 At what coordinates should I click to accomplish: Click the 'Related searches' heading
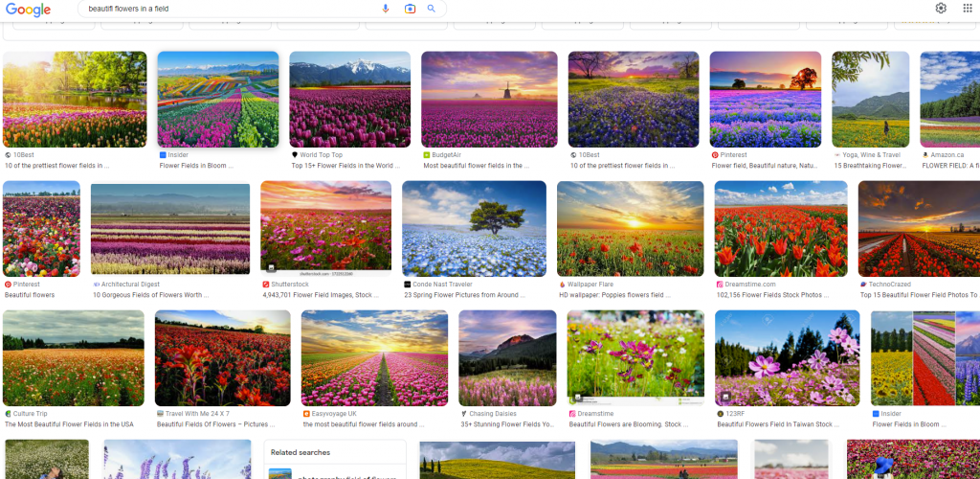tap(301, 453)
